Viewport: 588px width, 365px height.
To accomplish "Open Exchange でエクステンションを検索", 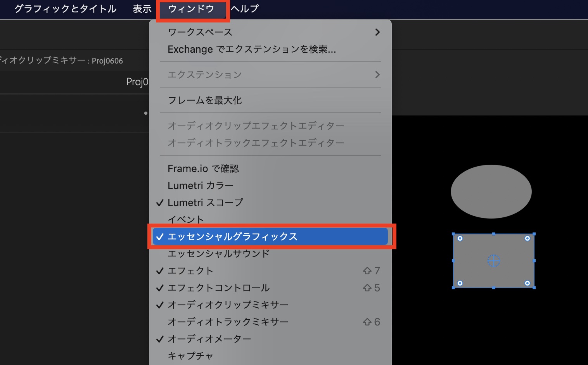I will [x=252, y=49].
